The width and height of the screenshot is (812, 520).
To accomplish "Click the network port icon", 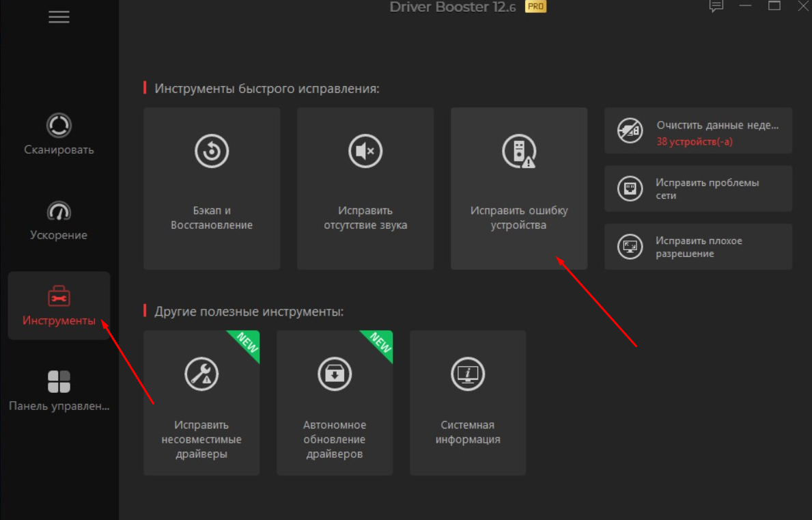I will coord(630,189).
